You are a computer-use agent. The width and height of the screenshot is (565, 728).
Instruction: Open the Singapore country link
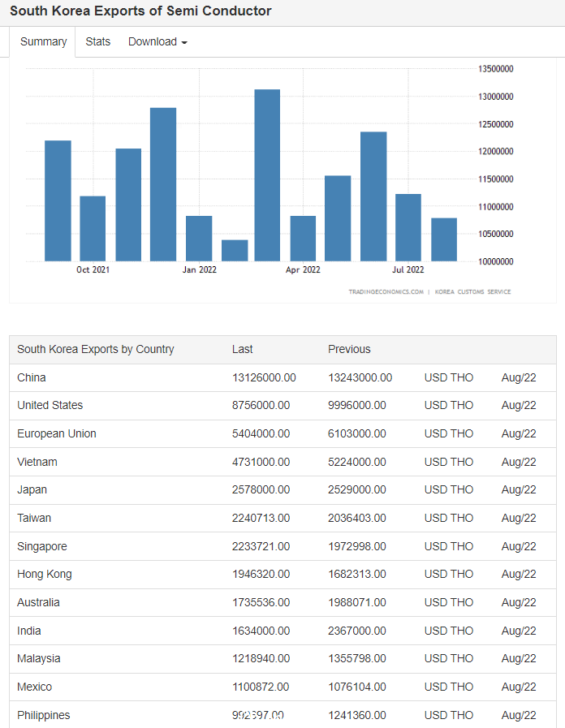[41, 546]
